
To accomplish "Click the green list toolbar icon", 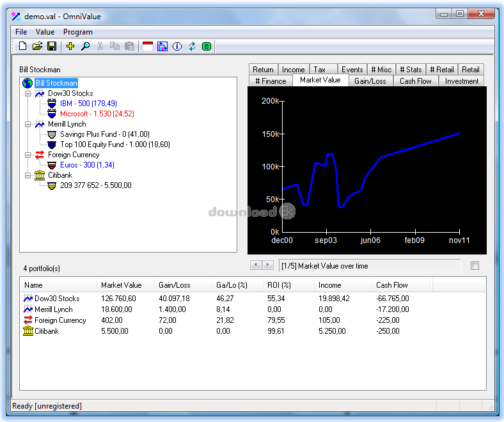I will click(x=207, y=46).
